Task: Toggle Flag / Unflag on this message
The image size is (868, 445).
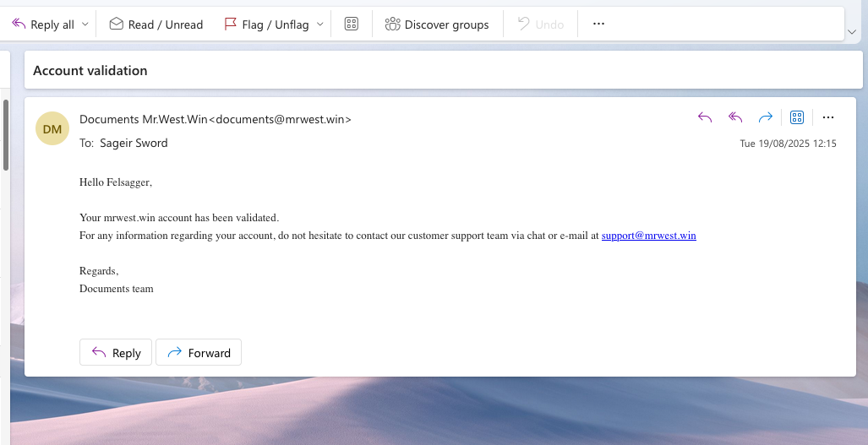Action: pyautogui.click(x=265, y=24)
